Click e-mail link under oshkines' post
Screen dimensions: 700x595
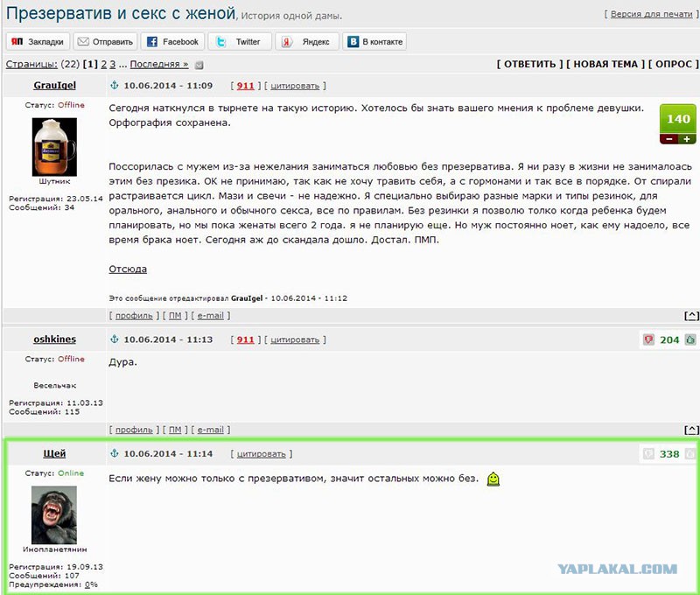tap(210, 430)
